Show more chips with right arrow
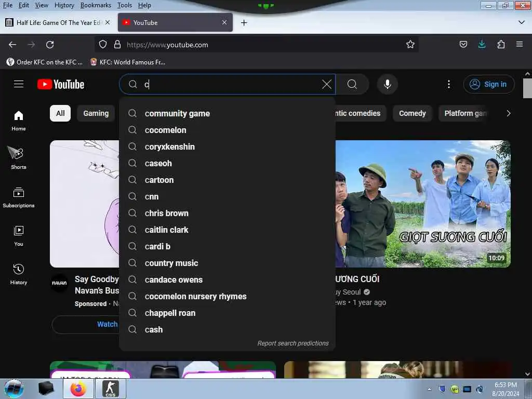The height and width of the screenshot is (399, 532). click(x=508, y=113)
